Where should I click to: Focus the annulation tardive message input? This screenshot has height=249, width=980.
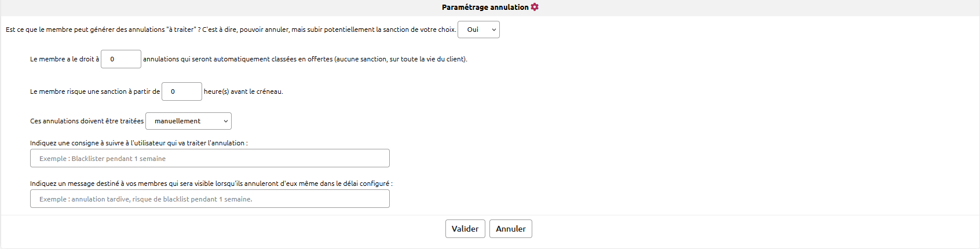210,199
